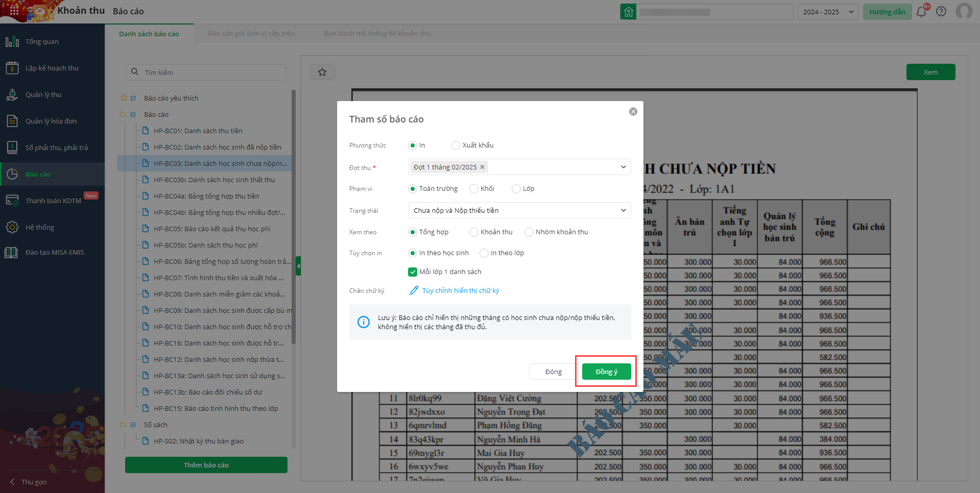The width and height of the screenshot is (980, 493).
Task: Click the green panel collapse handle
Action: (298, 266)
